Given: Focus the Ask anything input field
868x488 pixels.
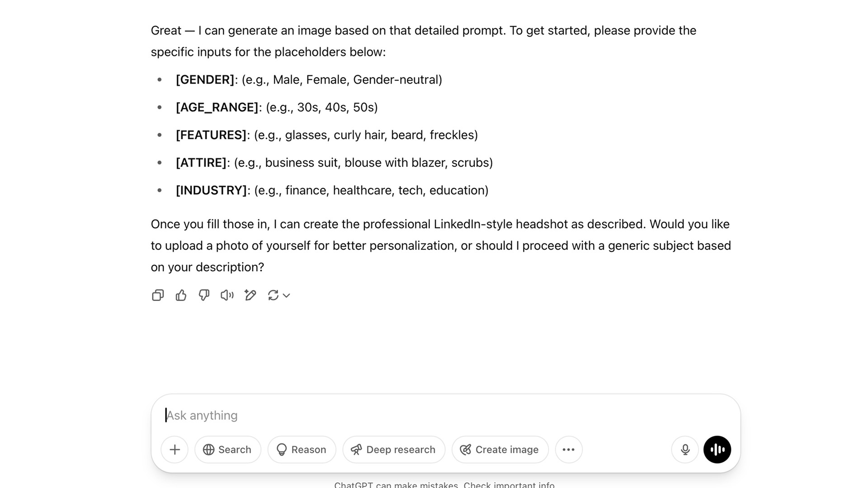Looking at the screenshot, I should click(446, 415).
